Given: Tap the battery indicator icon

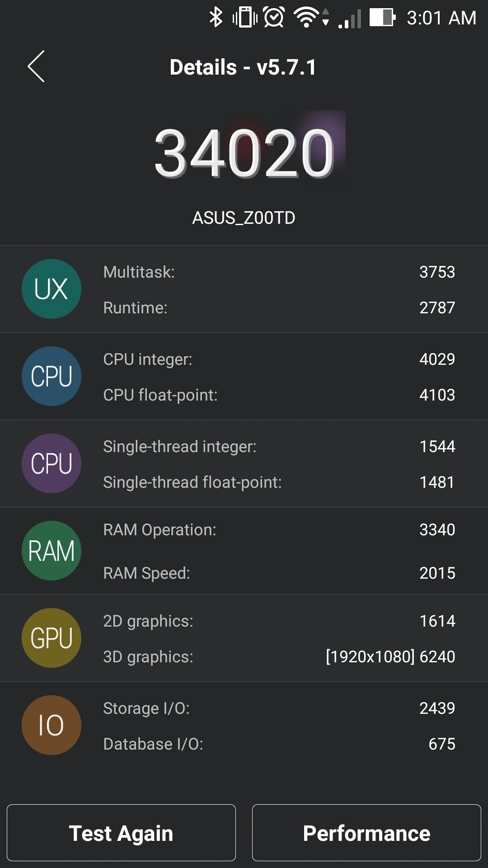Looking at the screenshot, I should point(382,18).
